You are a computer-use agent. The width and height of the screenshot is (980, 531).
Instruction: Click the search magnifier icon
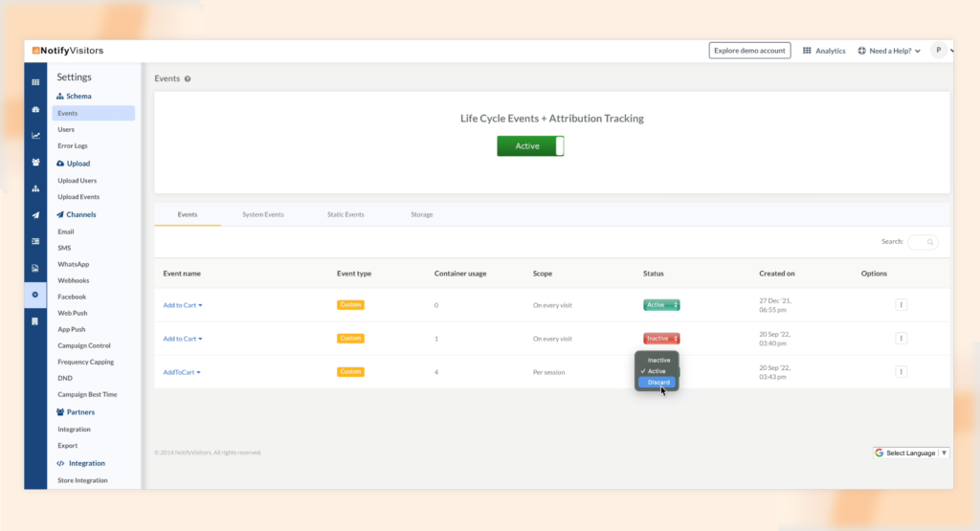click(x=930, y=242)
